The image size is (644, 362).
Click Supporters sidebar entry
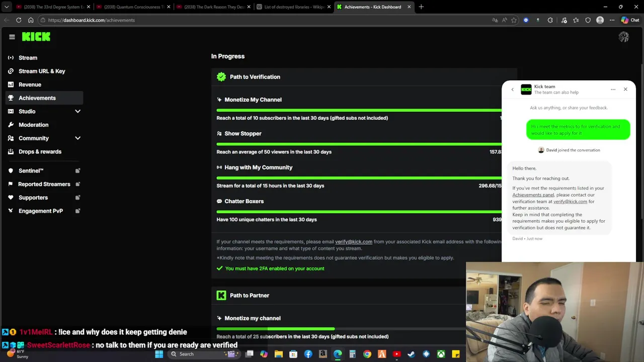[33, 198]
